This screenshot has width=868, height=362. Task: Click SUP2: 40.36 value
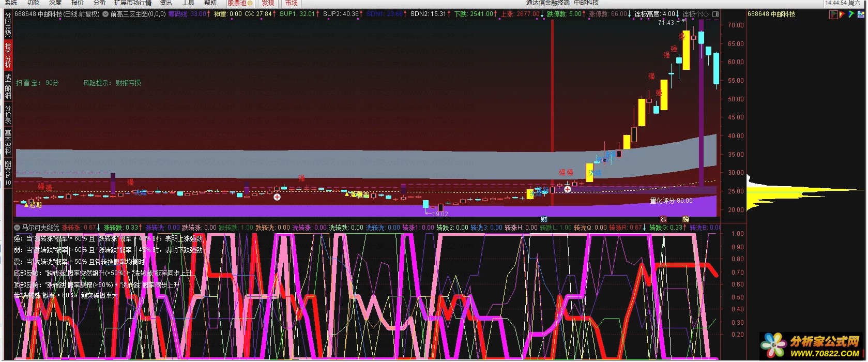(341, 14)
